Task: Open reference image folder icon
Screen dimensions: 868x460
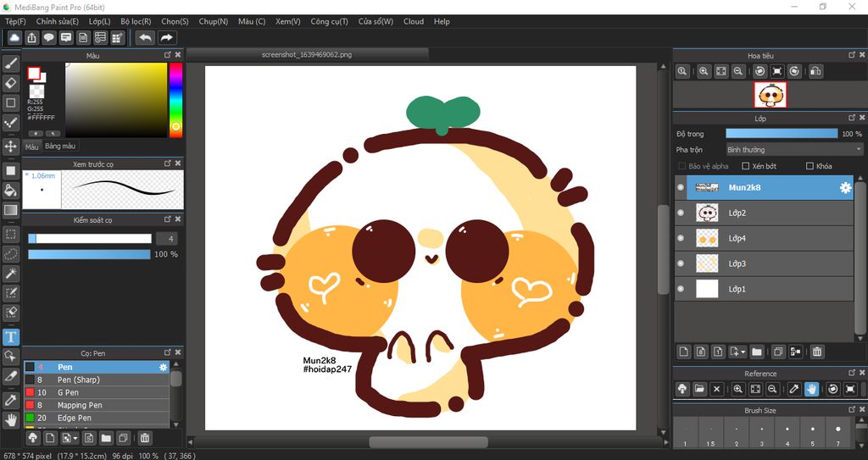Action: click(x=699, y=389)
